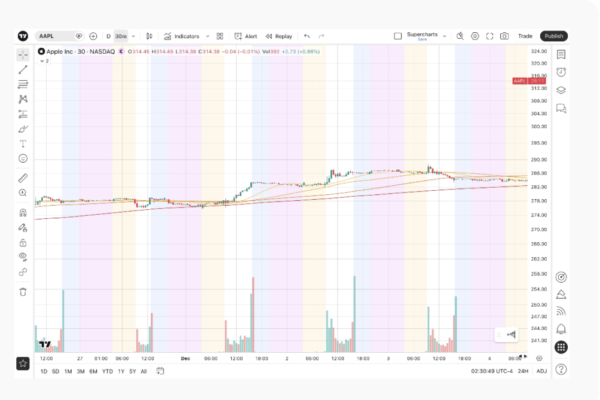The height and width of the screenshot is (400, 600).
Task: Open the candlestick chart type selector
Action: (149, 36)
